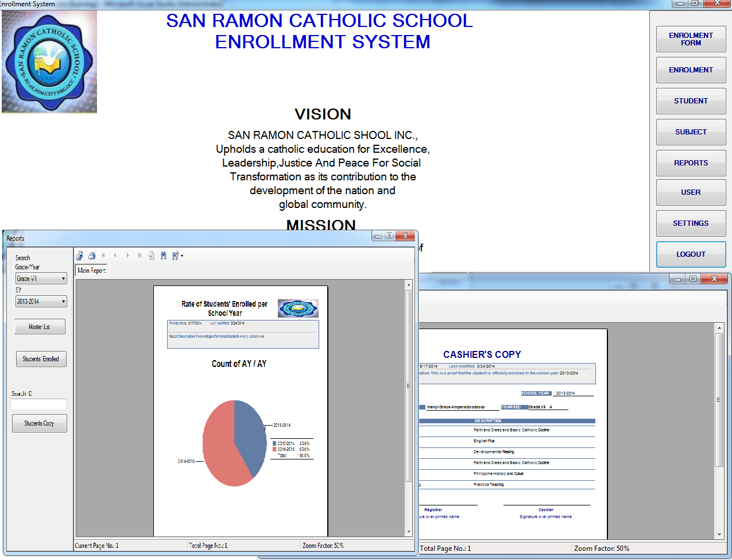Click 'Total Page No.: 1' in Cashier's Copy window

446,549
